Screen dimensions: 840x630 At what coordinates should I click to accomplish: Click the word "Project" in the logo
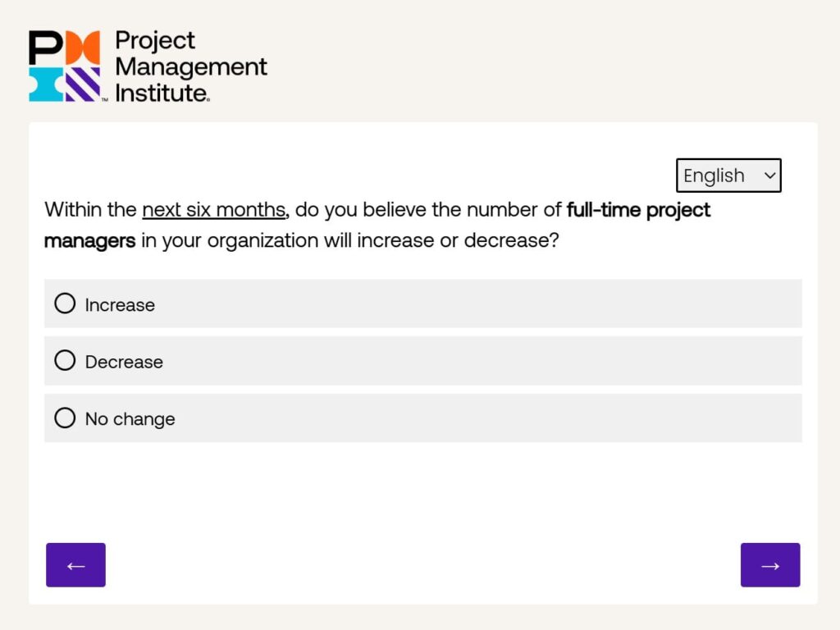(155, 40)
